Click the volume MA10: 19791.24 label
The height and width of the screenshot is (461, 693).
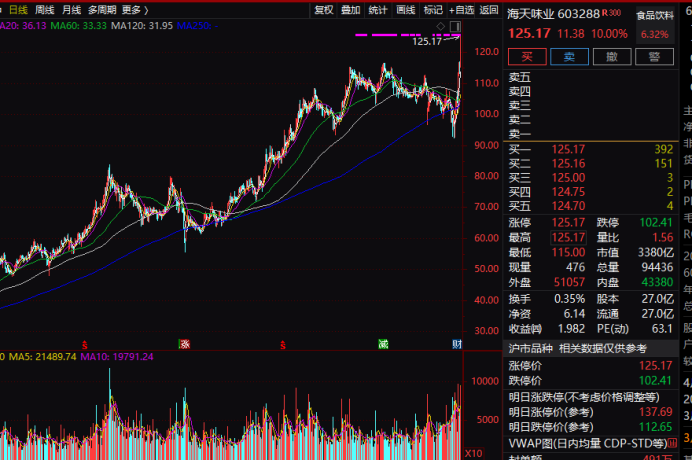click(117, 357)
